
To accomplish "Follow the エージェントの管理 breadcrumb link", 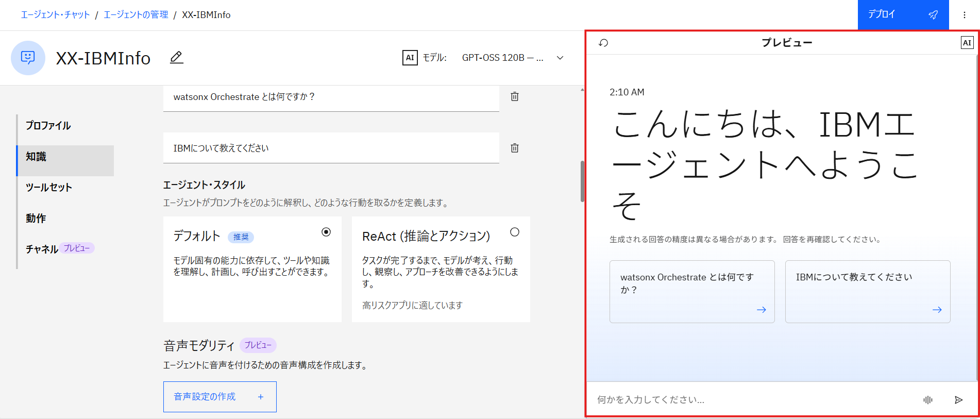I will coord(136,15).
